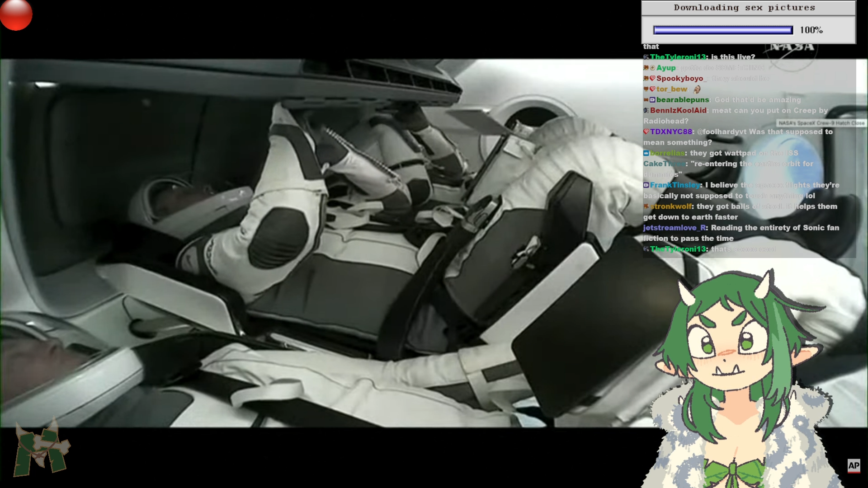Click the heart badge next to Spookyboyo_

(x=652, y=79)
